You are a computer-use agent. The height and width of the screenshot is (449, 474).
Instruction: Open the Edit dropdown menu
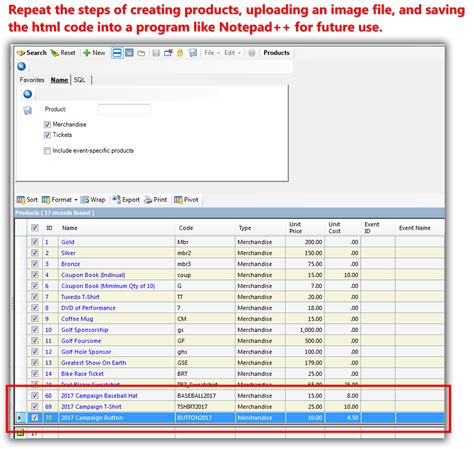click(232, 53)
